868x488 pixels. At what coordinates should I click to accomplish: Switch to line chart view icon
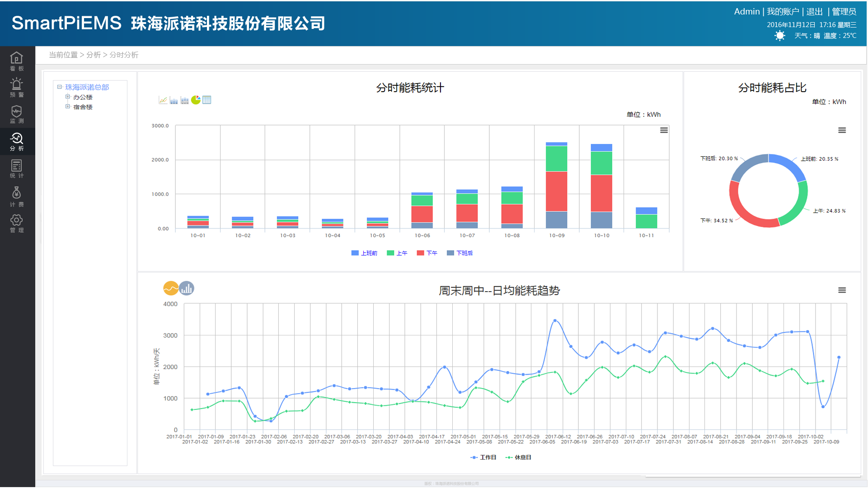[163, 100]
